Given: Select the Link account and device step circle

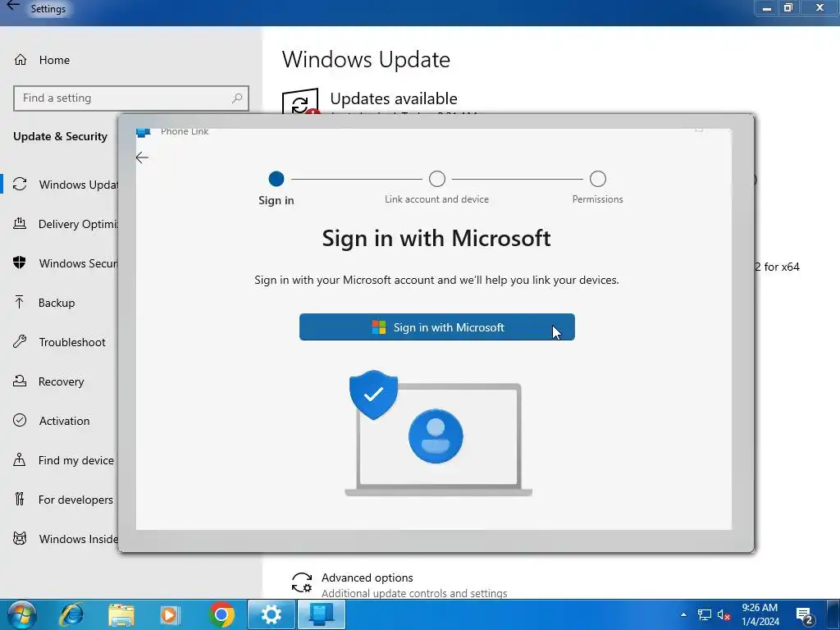Looking at the screenshot, I should (436, 178).
